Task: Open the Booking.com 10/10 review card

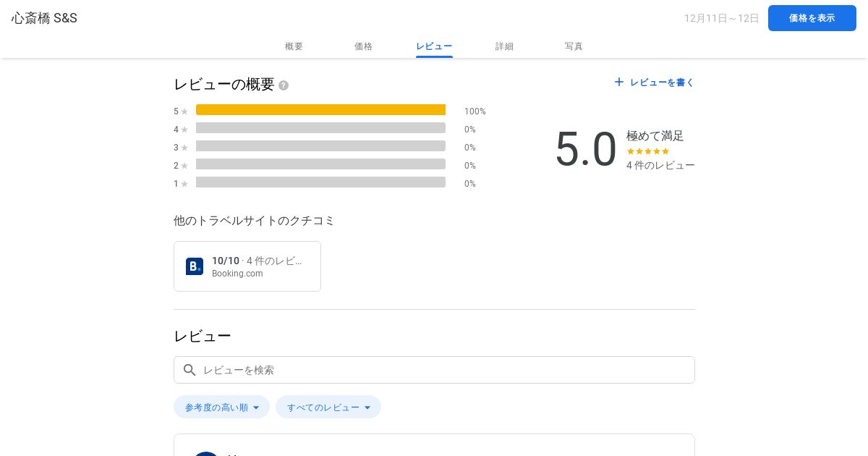Action: point(247,266)
